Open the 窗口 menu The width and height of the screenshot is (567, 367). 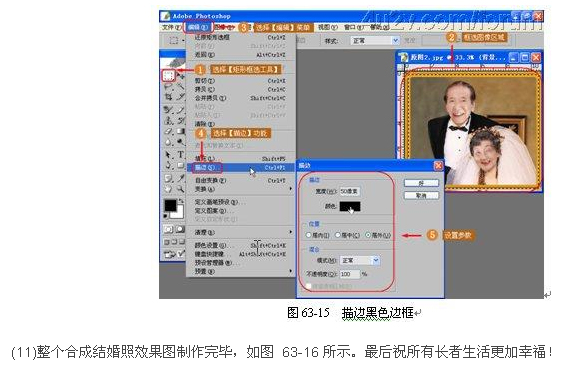click(x=354, y=27)
